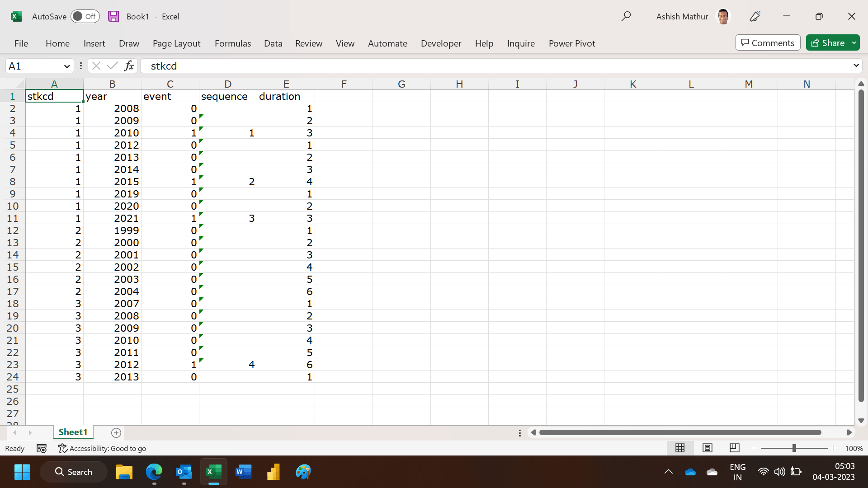Click the Outlook taskbar icon
Screen dimensions: 868x488
point(184,472)
